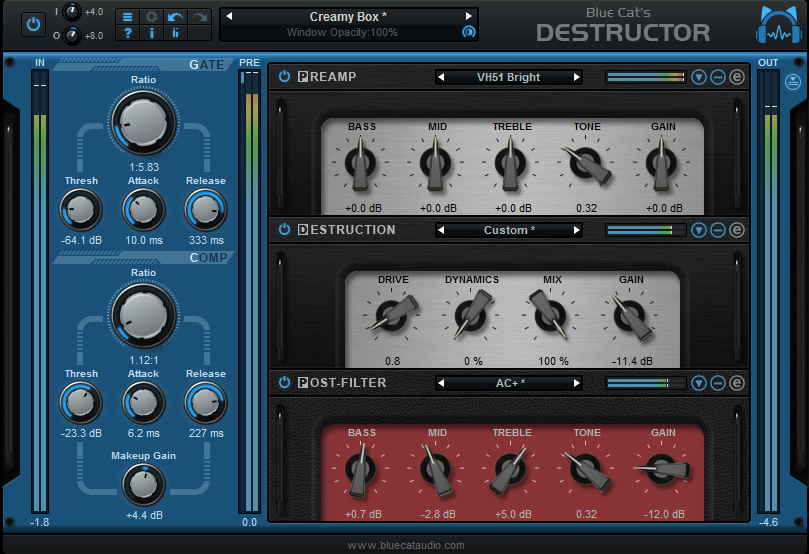Select next preset after Creamy Box
The height and width of the screenshot is (554, 809).
tap(468, 17)
